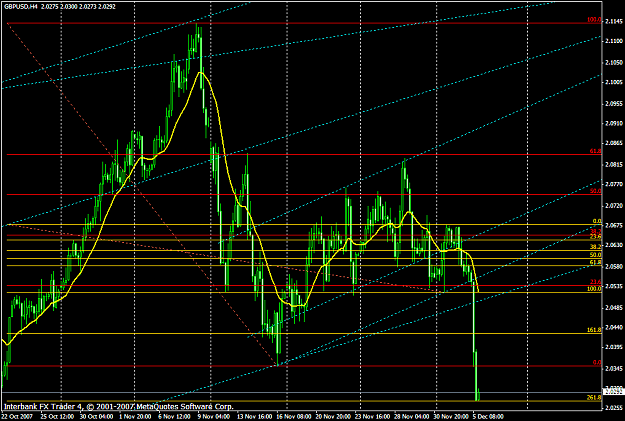Click the 2.0720 price axis label

(x=614, y=205)
